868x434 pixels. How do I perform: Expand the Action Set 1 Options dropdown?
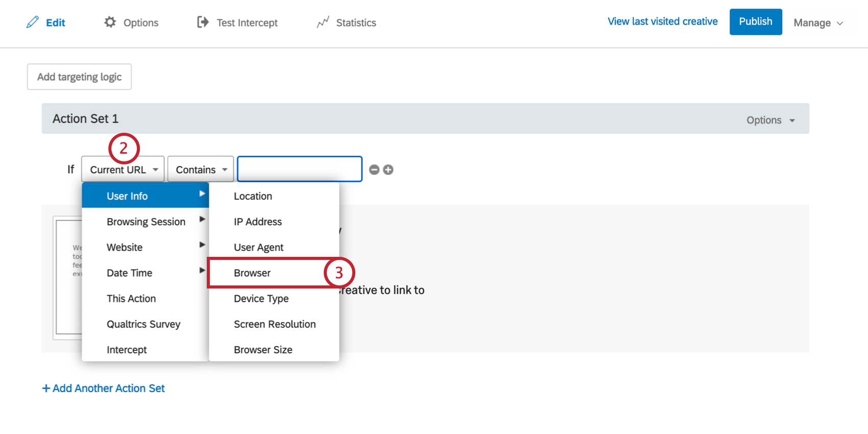click(770, 120)
